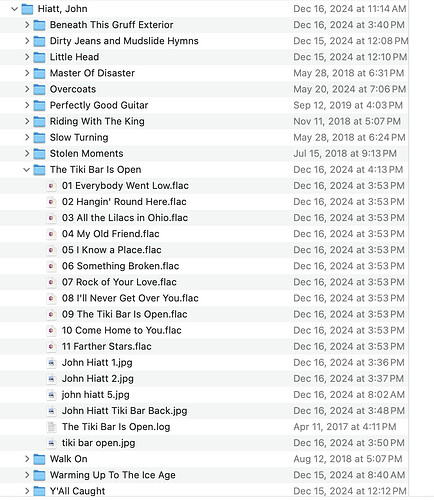Click the FLAC icon of 01 Everybody Went Low
This screenshot has height=500, width=434.
51,186
